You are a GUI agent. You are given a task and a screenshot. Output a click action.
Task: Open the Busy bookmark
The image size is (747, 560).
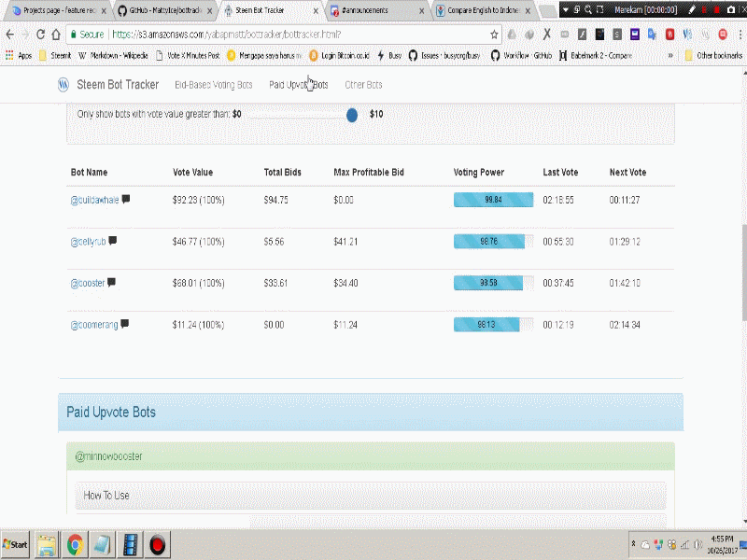click(x=389, y=56)
